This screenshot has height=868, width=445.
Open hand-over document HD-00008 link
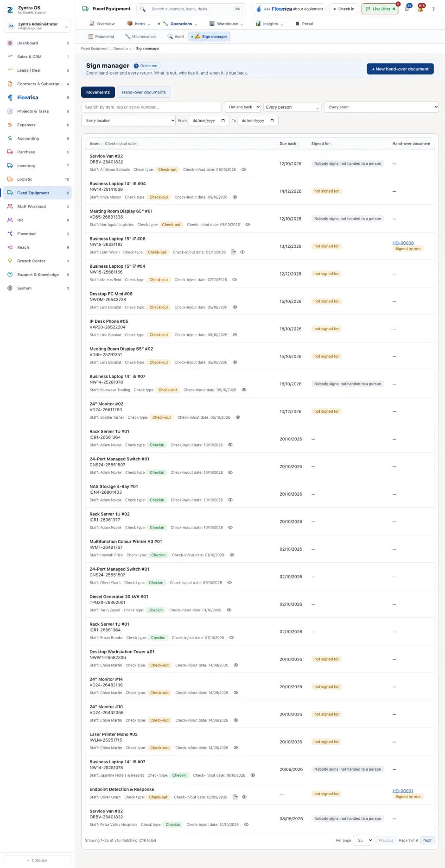(403, 243)
